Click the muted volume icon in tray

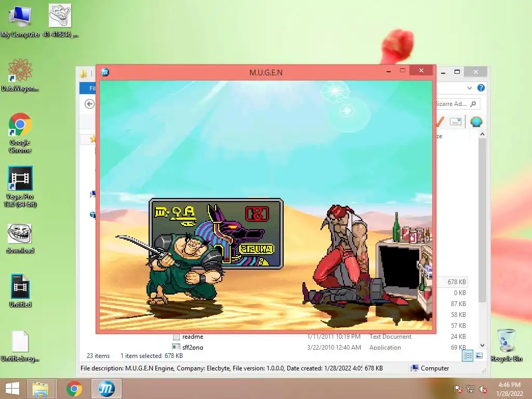(x=483, y=389)
